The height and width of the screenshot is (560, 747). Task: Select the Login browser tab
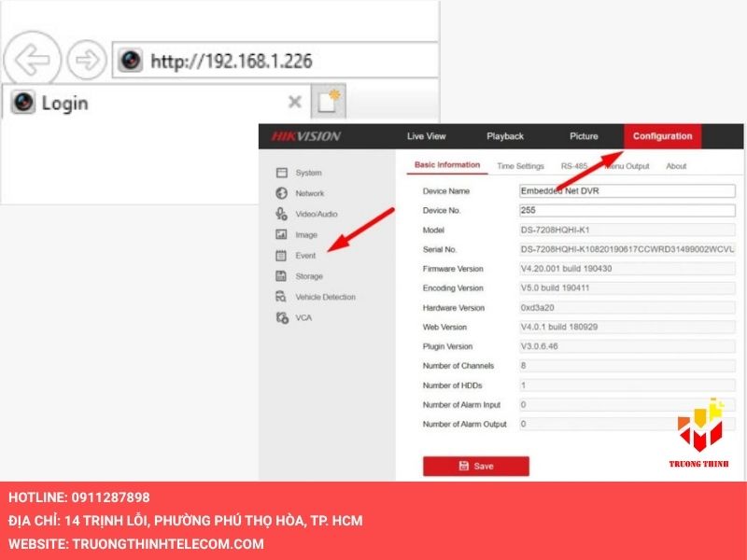point(156,103)
